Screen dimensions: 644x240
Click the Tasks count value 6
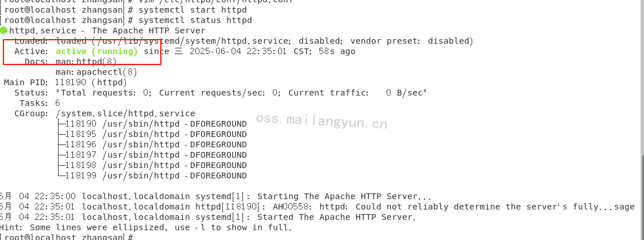(x=58, y=103)
